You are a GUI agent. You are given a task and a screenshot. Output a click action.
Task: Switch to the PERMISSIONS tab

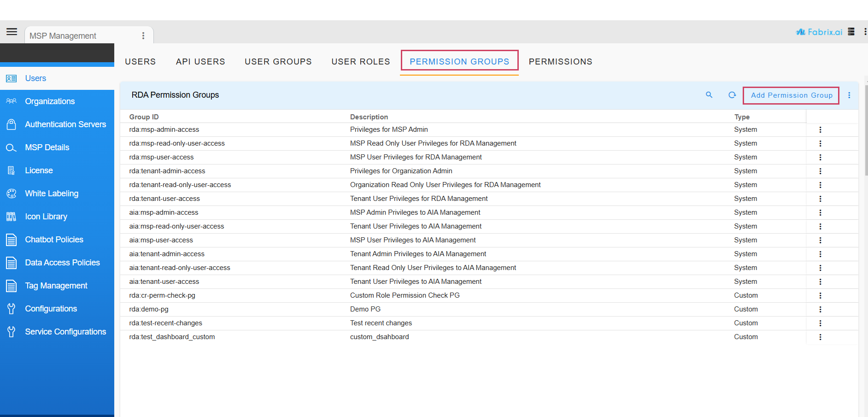coord(561,61)
